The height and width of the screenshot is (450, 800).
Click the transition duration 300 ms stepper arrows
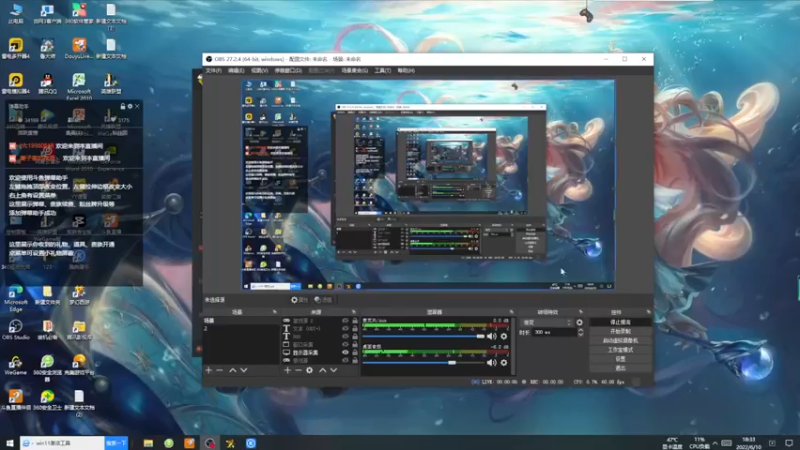pyautogui.click(x=580, y=332)
